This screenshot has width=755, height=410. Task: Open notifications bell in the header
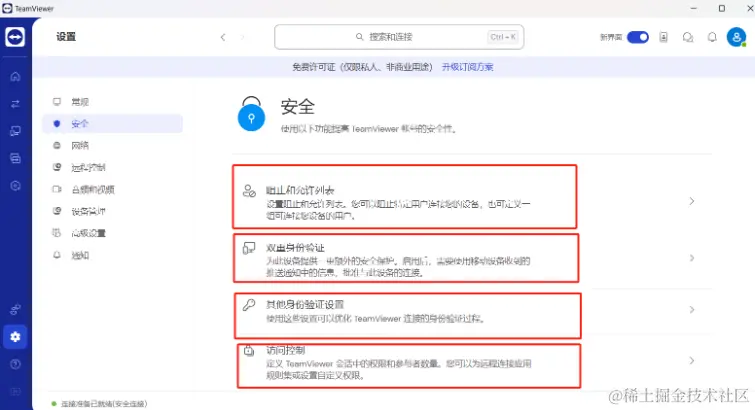point(712,37)
